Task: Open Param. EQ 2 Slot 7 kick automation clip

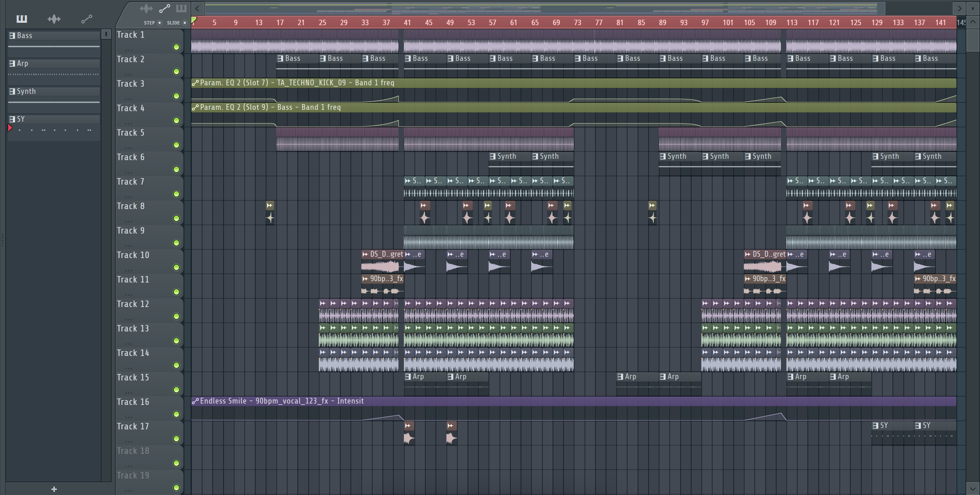Action: (574, 90)
